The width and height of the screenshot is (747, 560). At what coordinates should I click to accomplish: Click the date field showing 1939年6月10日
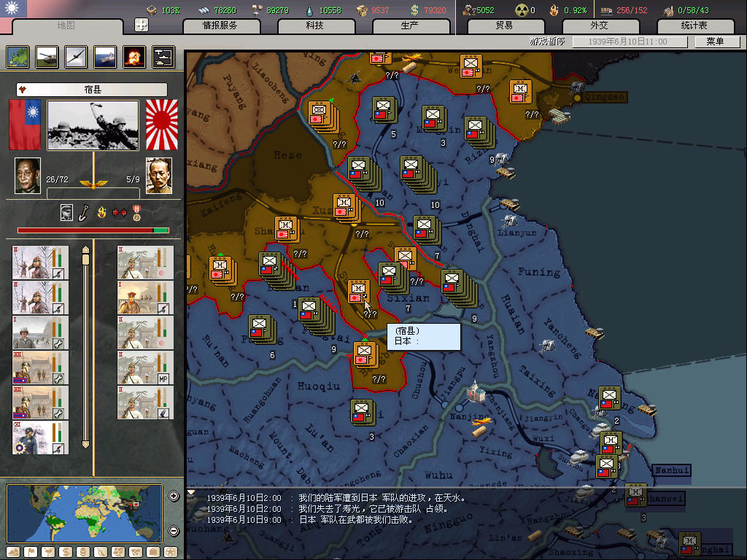[630, 42]
